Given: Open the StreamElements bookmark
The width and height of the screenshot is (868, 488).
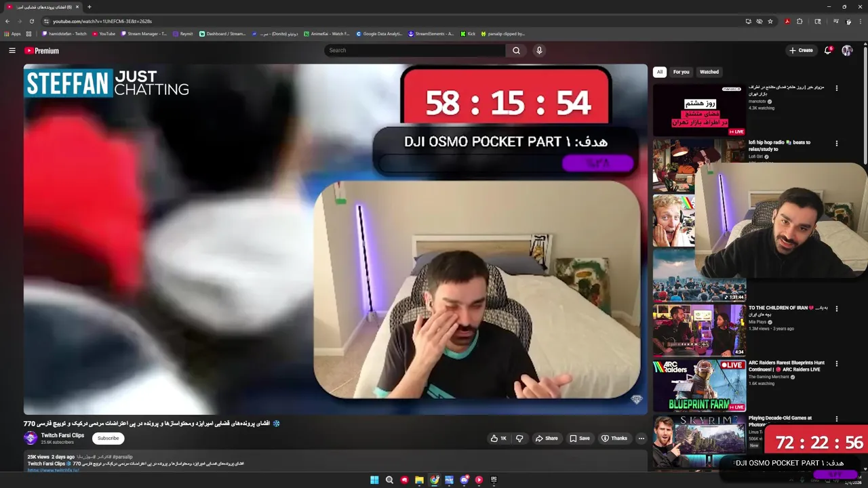Looking at the screenshot, I should (x=431, y=34).
